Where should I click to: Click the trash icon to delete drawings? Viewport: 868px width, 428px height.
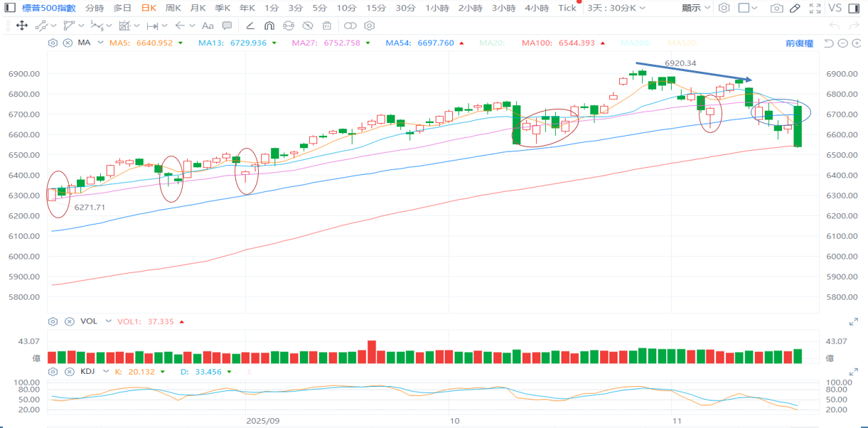coord(327,26)
